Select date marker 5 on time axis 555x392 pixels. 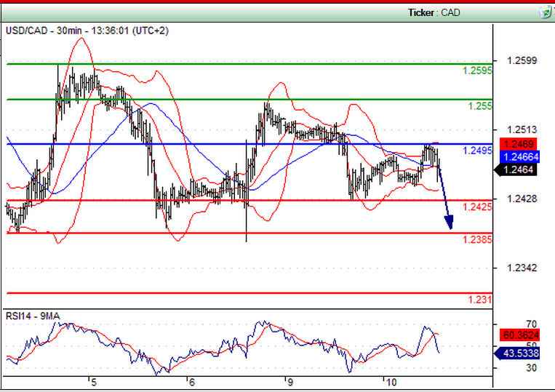point(93,383)
